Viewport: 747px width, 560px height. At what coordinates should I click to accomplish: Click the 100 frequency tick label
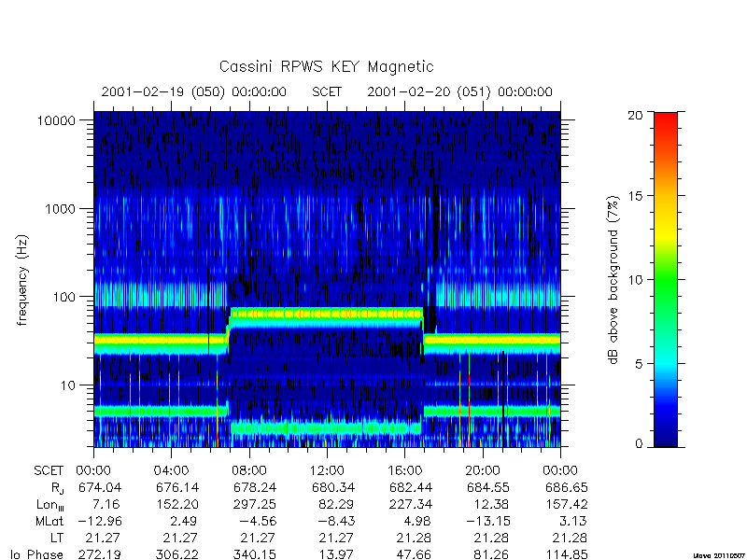(x=64, y=297)
